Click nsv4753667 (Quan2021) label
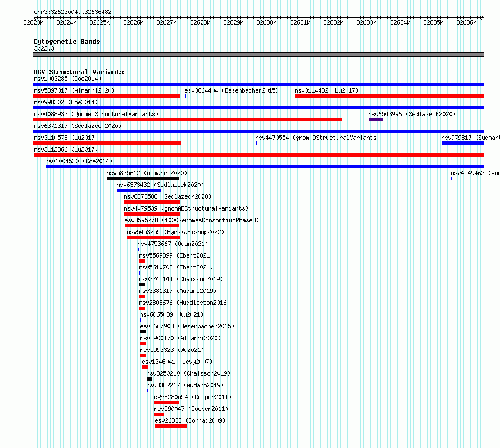500x448 pixels. pyautogui.click(x=172, y=244)
